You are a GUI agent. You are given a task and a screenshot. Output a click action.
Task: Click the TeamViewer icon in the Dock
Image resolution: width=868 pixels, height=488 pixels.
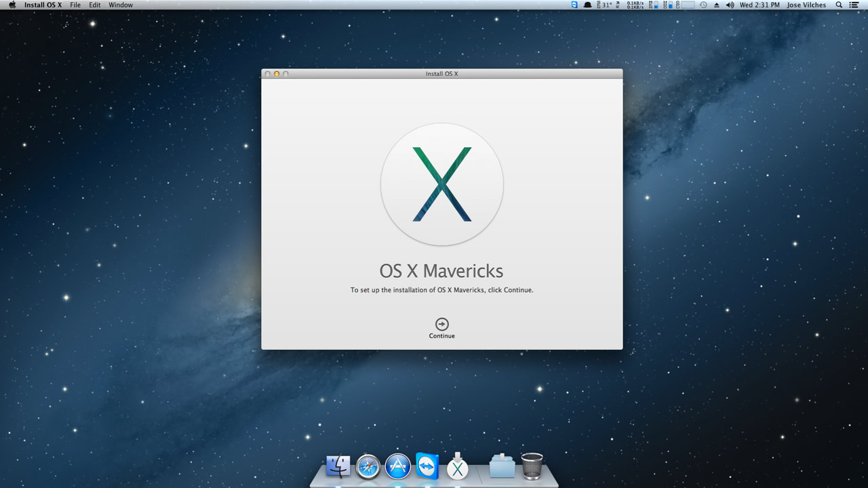[427, 466]
